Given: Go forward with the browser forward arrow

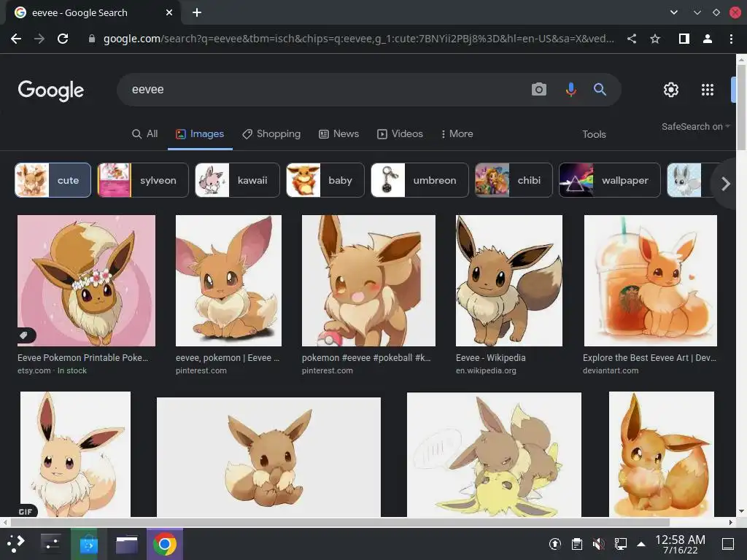Looking at the screenshot, I should pyautogui.click(x=39, y=39).
